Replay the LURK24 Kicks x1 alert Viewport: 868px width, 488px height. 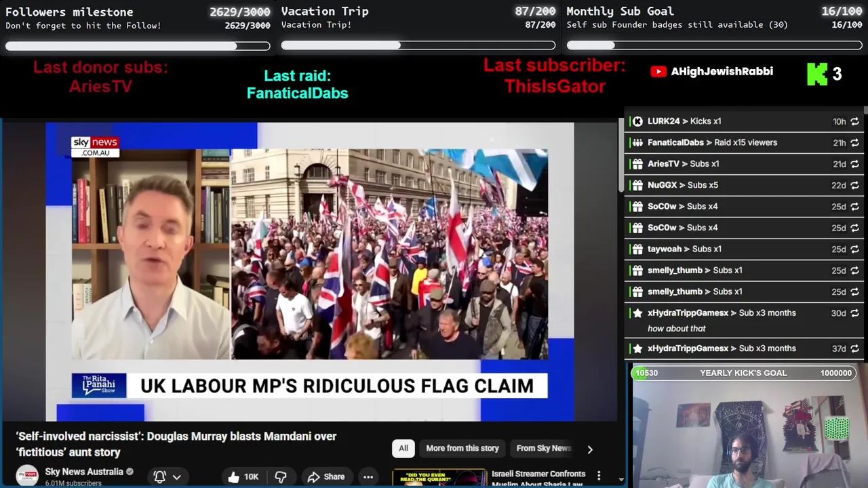(x=854, y=121)
